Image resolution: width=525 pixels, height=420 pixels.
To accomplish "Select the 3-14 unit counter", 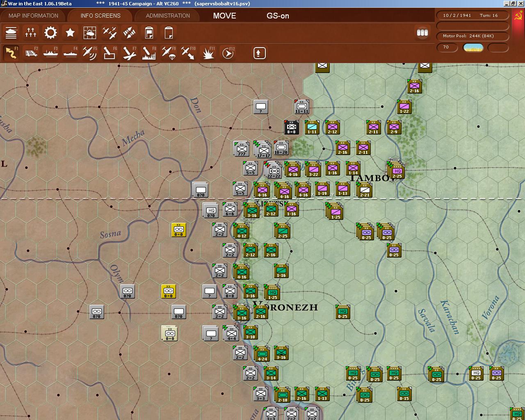I will click(x=271, y=373).
